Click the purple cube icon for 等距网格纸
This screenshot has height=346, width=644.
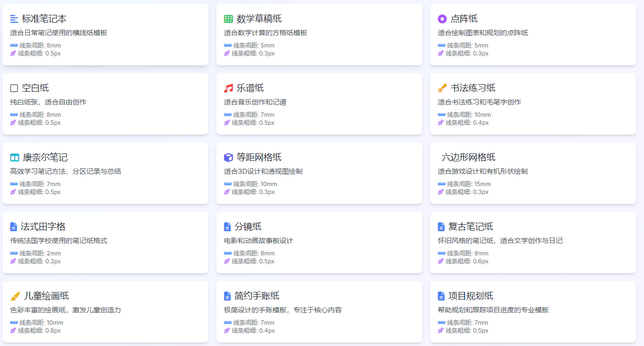point(228,157)
